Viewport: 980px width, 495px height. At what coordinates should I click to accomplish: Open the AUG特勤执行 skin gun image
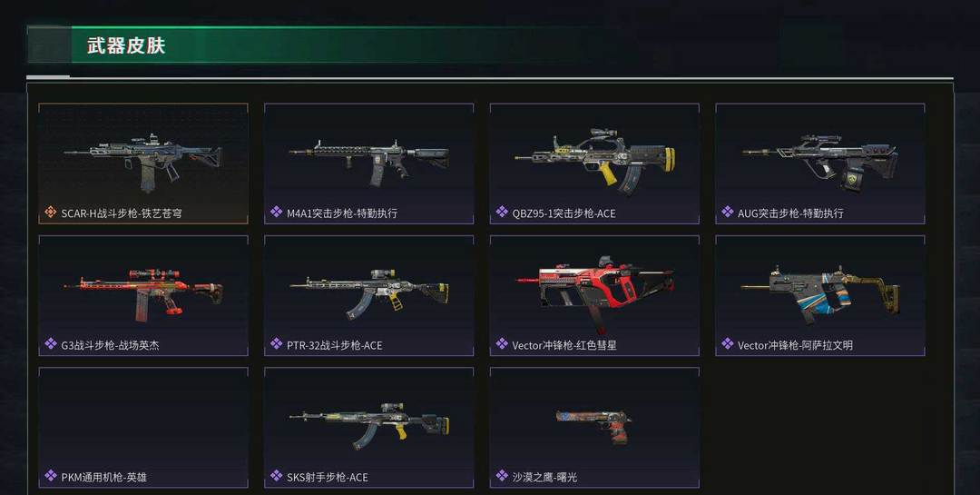click(x=820, y=162)
